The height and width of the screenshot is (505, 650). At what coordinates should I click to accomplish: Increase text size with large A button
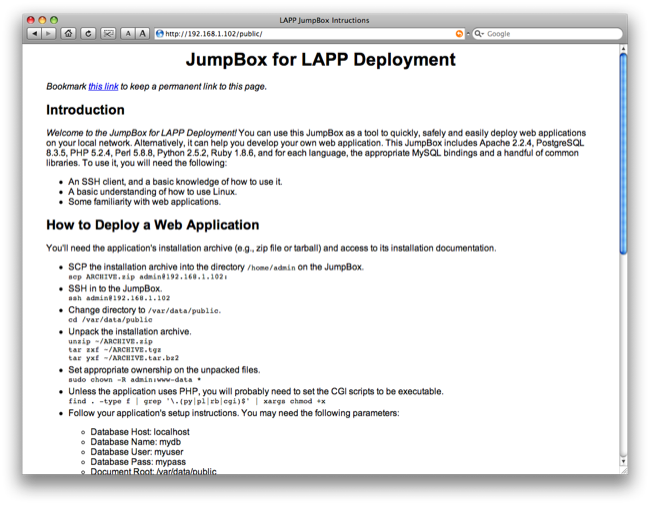click(x=142, y=34)
